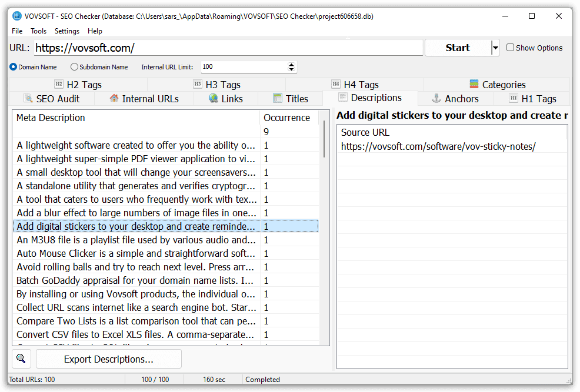Viewport: 580px width, 392px height.
Task: Select the 'A lightweight super-simple PDF viewer' row
Action: click(x=166, y=159)
